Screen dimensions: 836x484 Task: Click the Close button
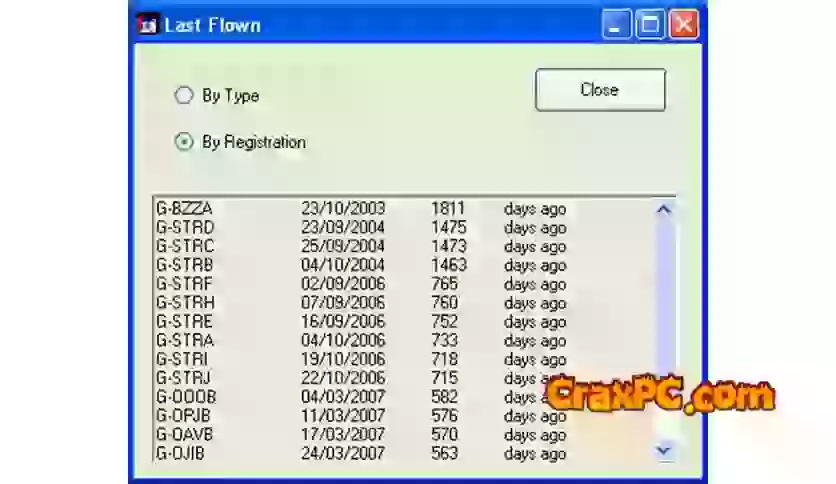click(600, 90)
